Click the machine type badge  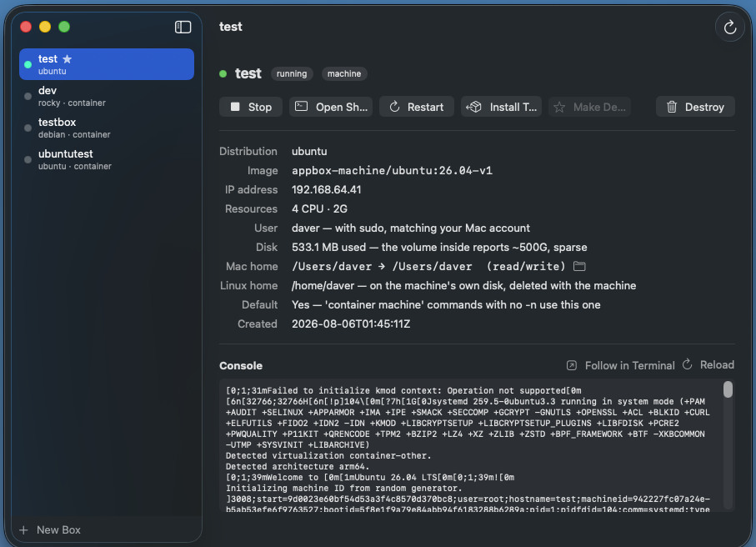pos(344,74)
